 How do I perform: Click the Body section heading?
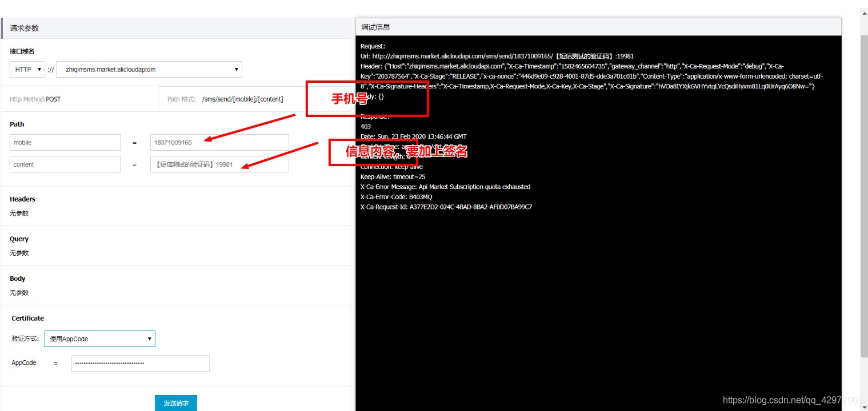[x=18, y=279]
